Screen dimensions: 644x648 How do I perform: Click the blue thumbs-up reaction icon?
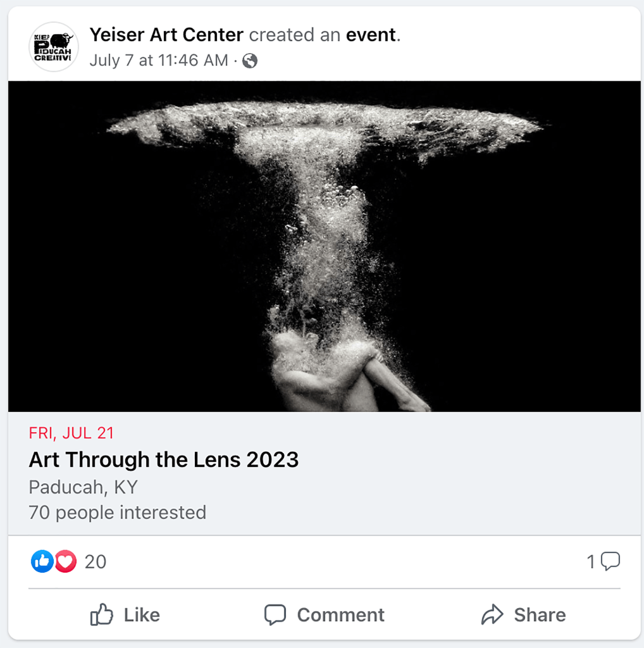(x=42, y=561)
